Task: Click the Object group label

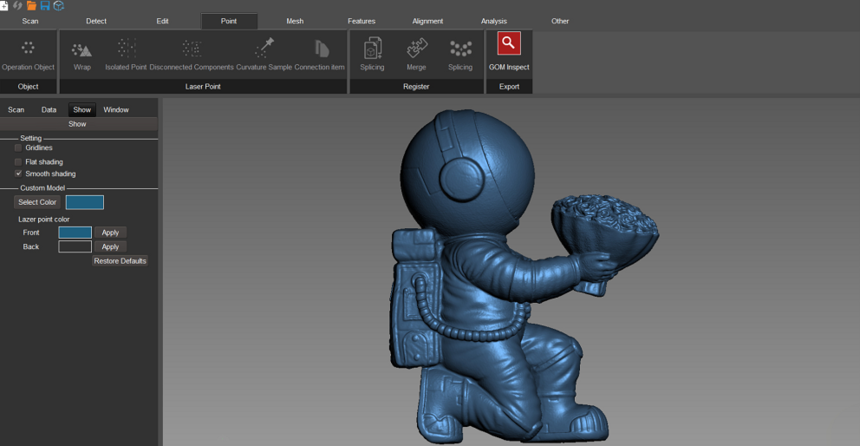Action: pyautogui.click(x=28, y=86)
